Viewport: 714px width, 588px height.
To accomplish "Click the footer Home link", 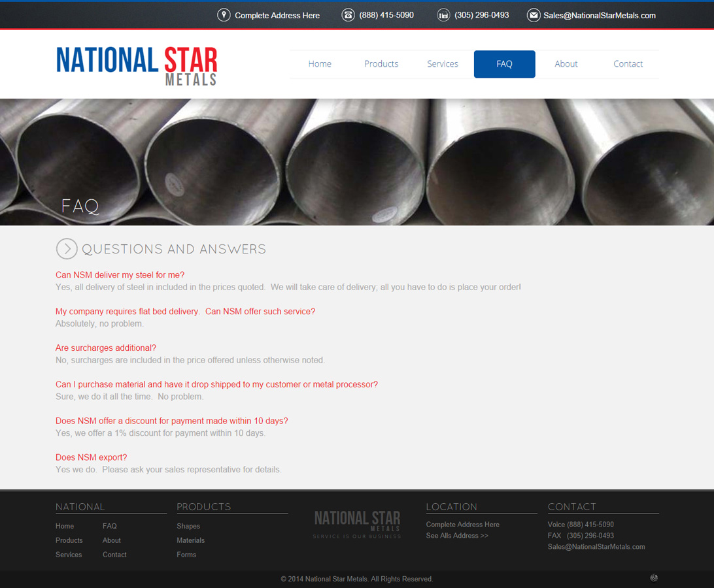I will [x=65, y=526].
